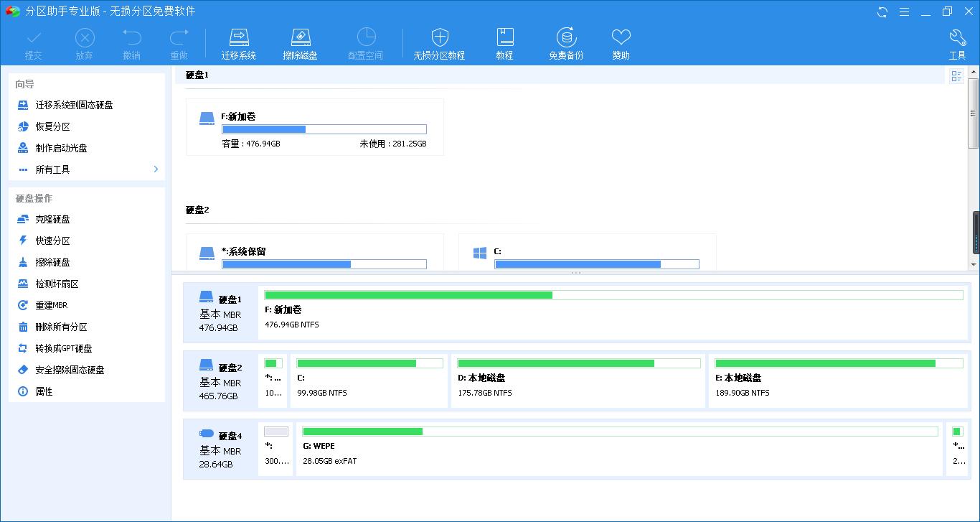Open the 擦除磁盘 (Wipe Disk) tool
Image resolution: width=980 pixels, height=522 pixels.
[x=301, y=42]
